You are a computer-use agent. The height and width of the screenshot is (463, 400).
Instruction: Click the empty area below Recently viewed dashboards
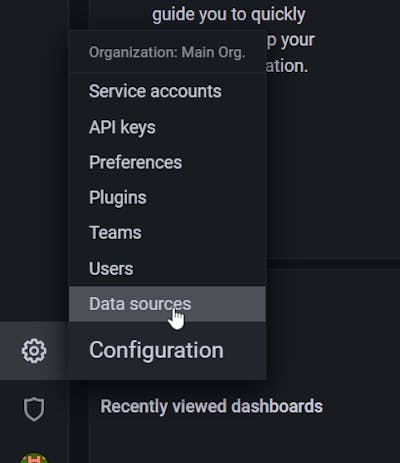pyautogui.click(x=245, y=442)
